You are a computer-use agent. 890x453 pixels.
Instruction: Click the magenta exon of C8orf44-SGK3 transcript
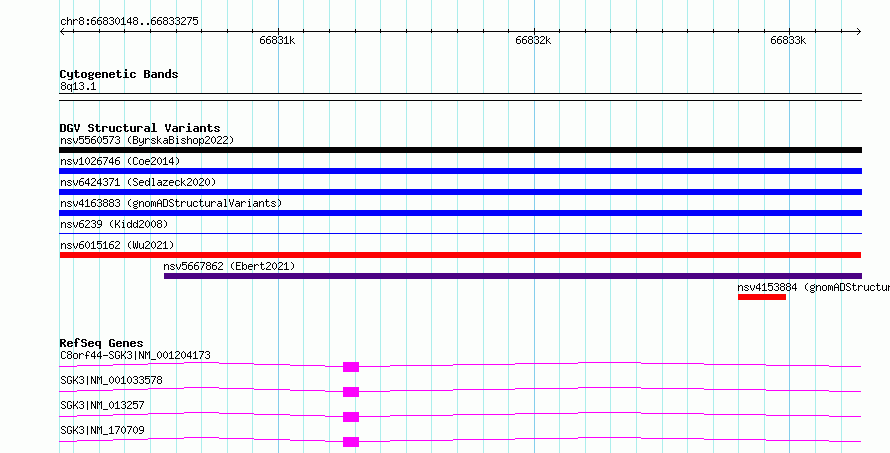(351, 367)
